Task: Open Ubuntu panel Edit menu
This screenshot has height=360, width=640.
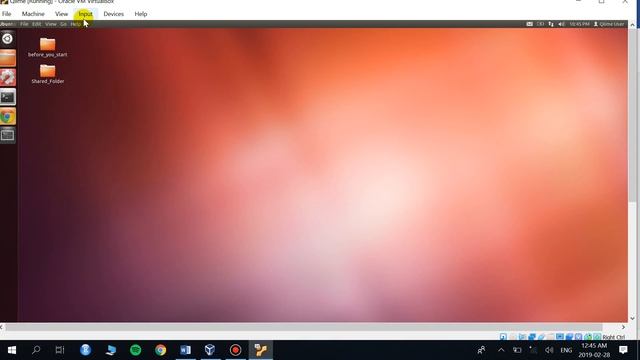Action: [x=37, y=24]
